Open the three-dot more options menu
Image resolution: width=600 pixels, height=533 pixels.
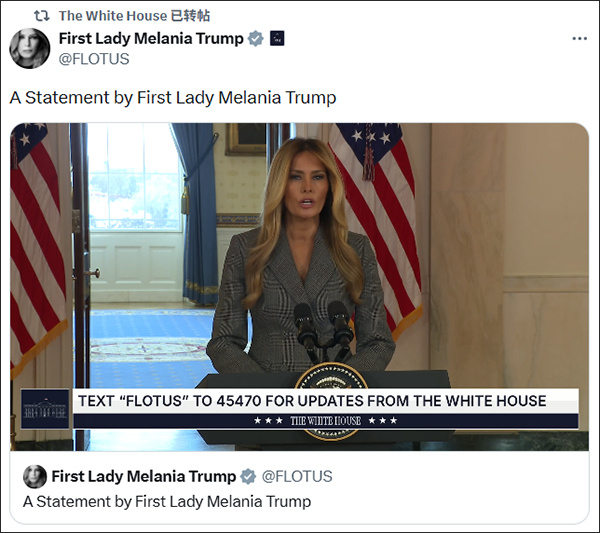coord(579,38)
